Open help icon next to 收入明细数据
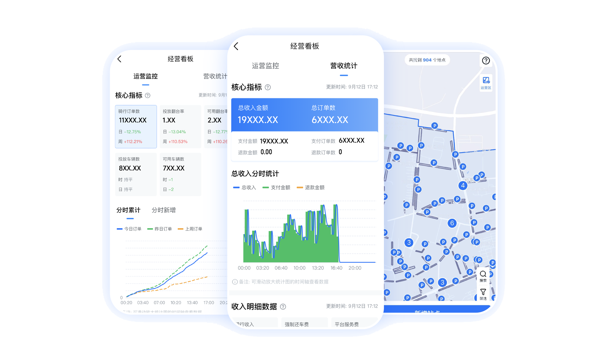 [x=283, y=306]
